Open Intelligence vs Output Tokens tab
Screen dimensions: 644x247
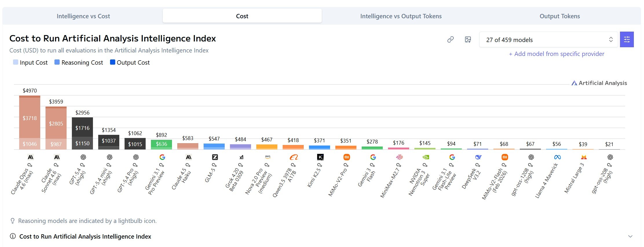pyautogui.click(x=401, y=16)
